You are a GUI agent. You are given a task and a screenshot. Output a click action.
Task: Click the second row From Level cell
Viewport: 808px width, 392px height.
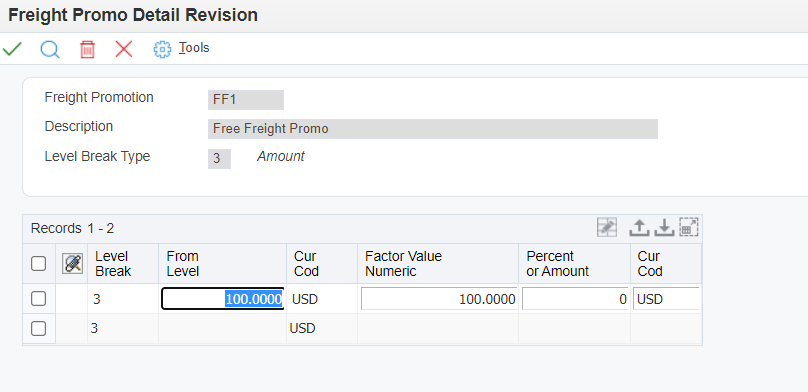click(x=223, y=329)
